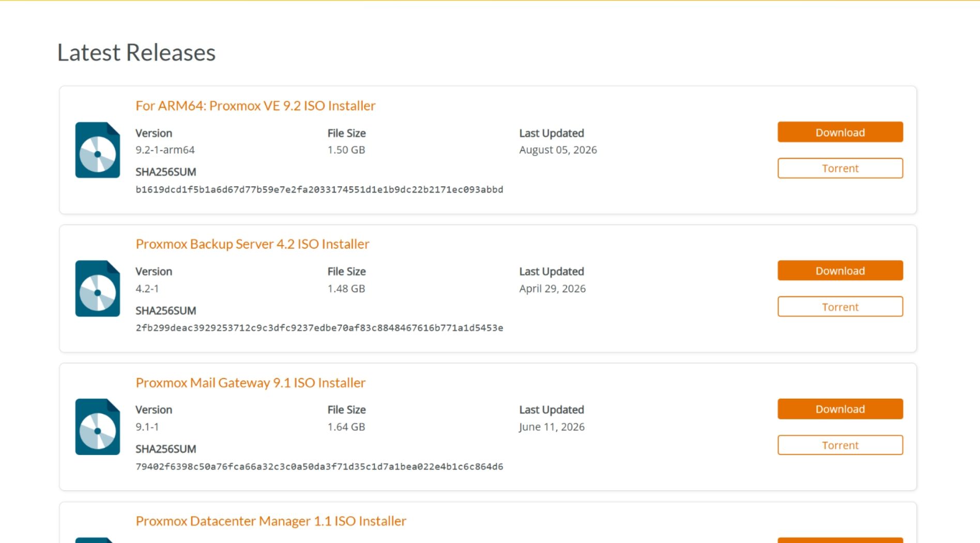Download the Proxmox Backup Server 4.2 ISO
Screen dimensions: 980x543
coord(840,270)
